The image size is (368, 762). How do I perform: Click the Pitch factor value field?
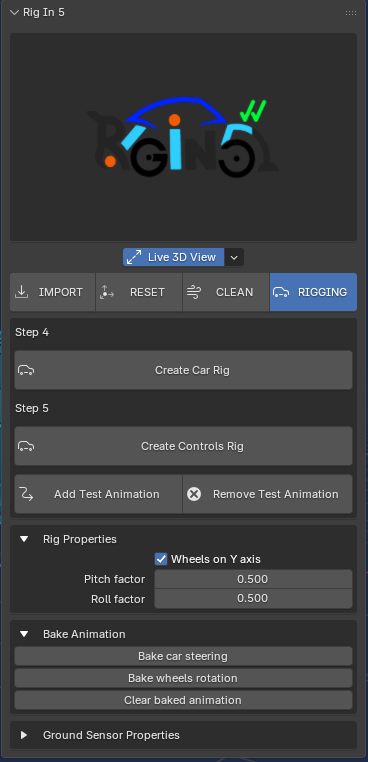click(x=253, y=579)
